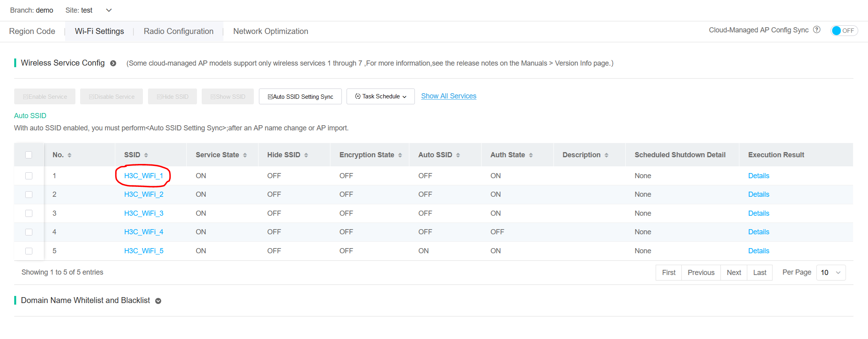Screen dimensions: 868x339
Task: View Details for H3C_WiFi_3 execution result
Action: point(759,213)
